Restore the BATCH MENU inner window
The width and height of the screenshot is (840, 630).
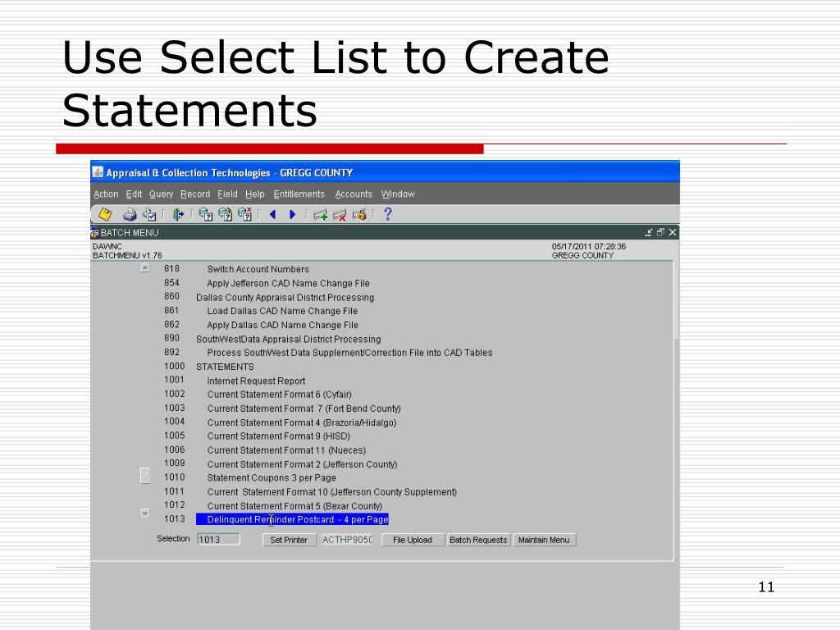pyautogui.click(x=660, y=232)
